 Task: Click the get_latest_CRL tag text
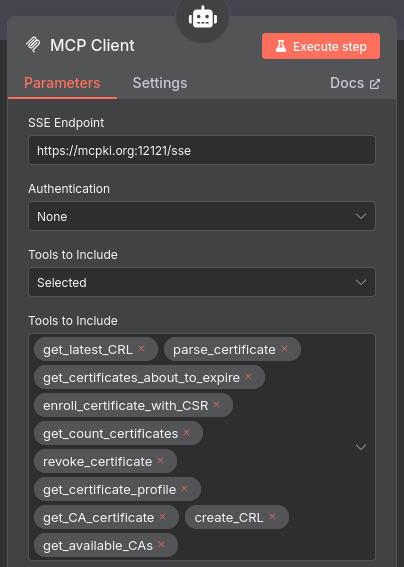coord(88,350)
